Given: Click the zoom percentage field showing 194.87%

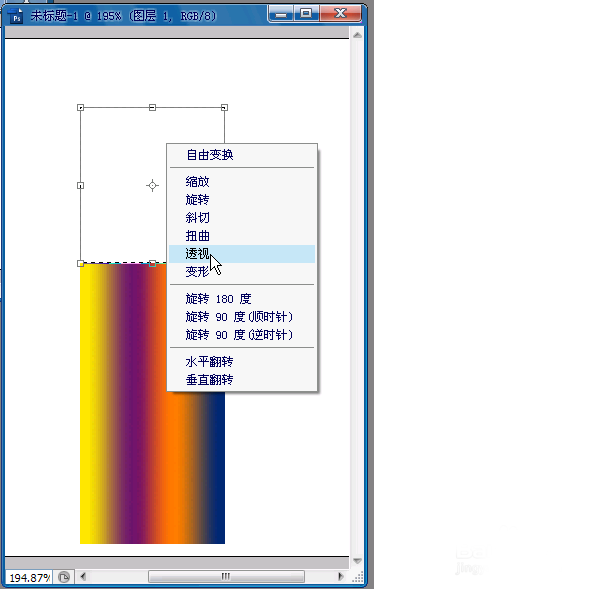Looking at the screenshot, I should [29, 578].
